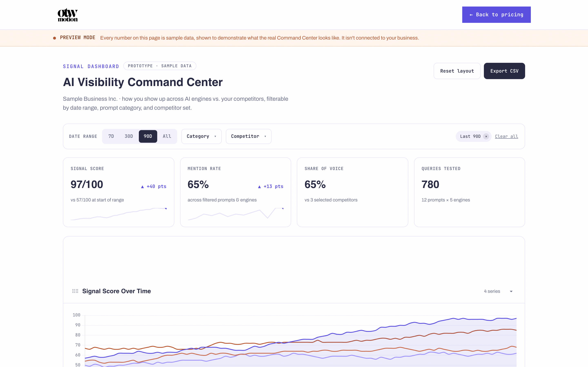Image resolution: width=588 pixels, height=367 pixels.
Task: Grab the drag handle beside Signal Score Over Time
Action: pyautogui.click(x=75, y=291)
